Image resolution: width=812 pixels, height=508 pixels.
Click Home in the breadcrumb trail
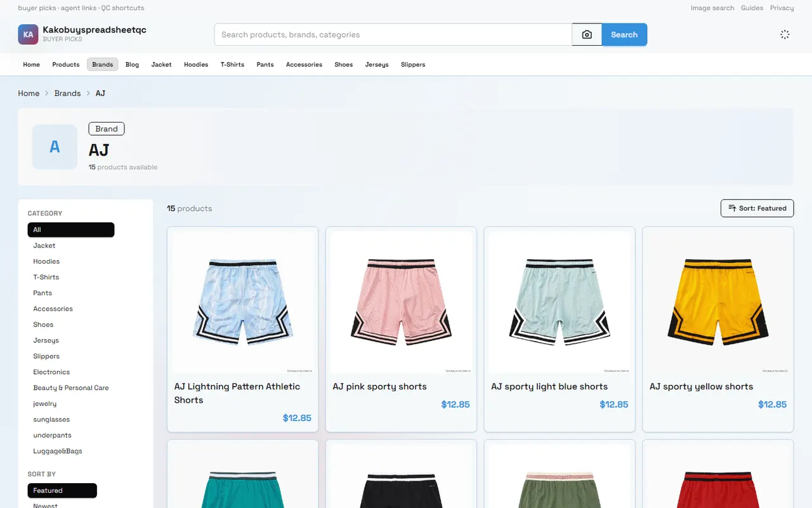pyautogui.click(x=29, y=93)
